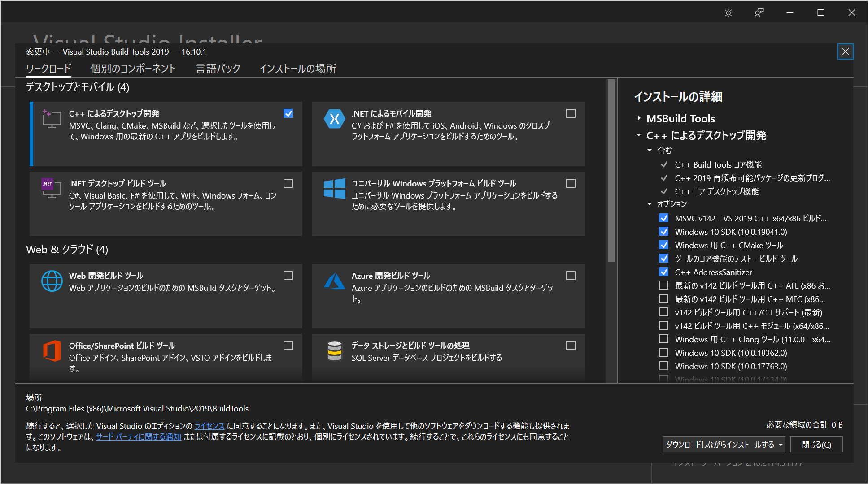Image resolution: width=868 pixels, height=484 pixels.
Task: Switch to the インストールの場所 tab
Action: point(297,69)
